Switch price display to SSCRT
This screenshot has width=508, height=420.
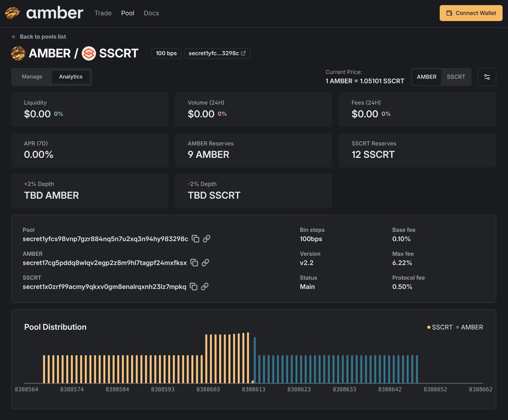click(x=456, y=77)
